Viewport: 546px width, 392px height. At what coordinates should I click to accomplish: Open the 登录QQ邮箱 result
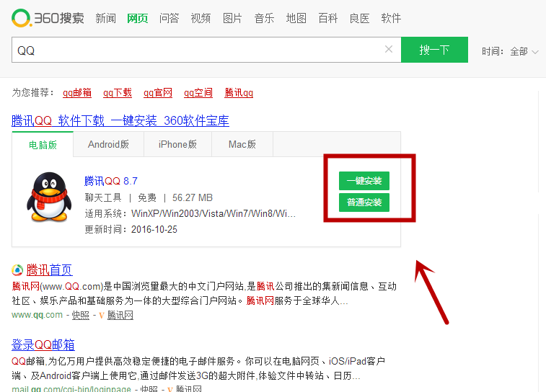[43, 344]
